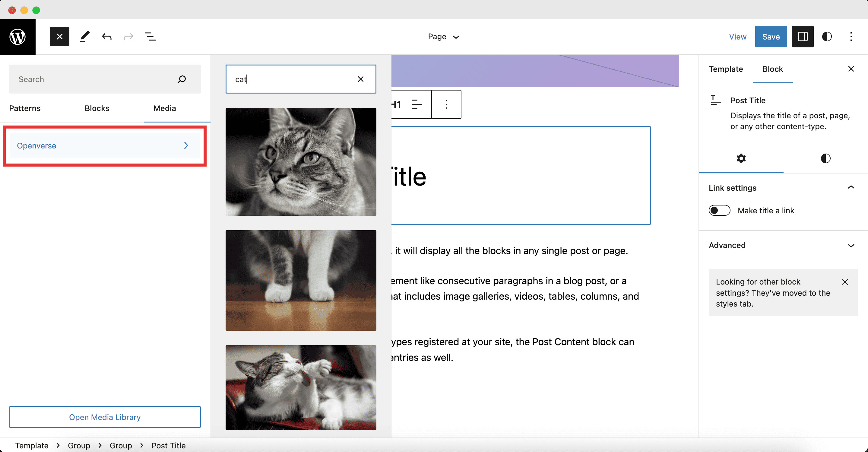Image resolution: width=868 pixels, height=452 pixels.
Task: Close the settings sidebar
Action: (x=851, y=69)
